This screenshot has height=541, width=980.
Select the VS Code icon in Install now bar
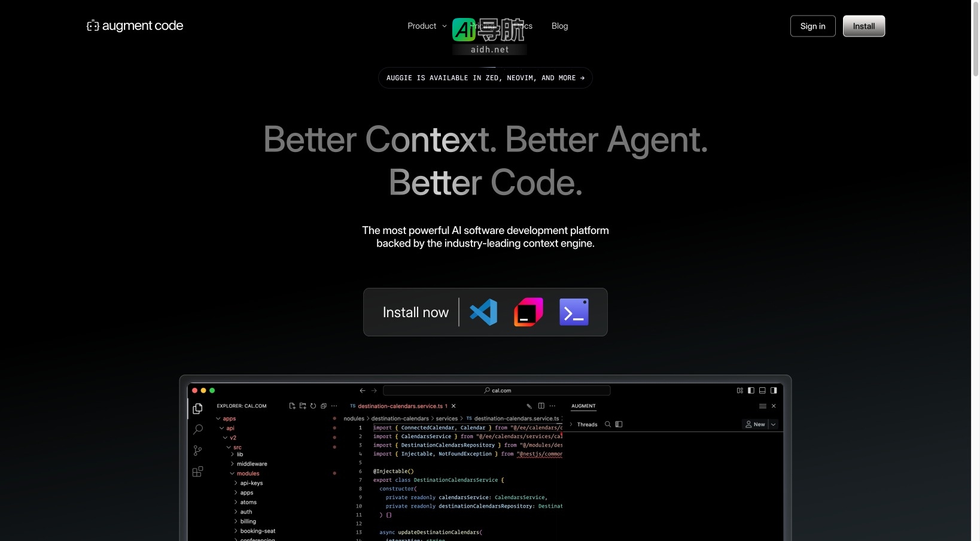pyautogui.click(x=483, y=312)
